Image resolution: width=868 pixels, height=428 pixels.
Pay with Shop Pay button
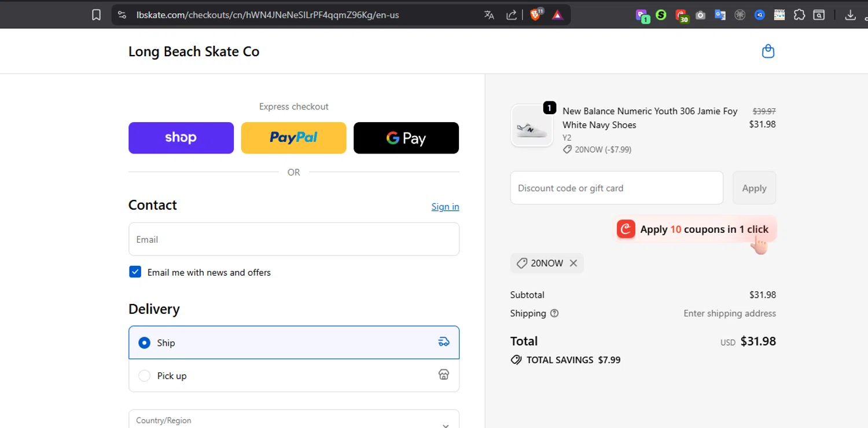[x=181, y=138]
